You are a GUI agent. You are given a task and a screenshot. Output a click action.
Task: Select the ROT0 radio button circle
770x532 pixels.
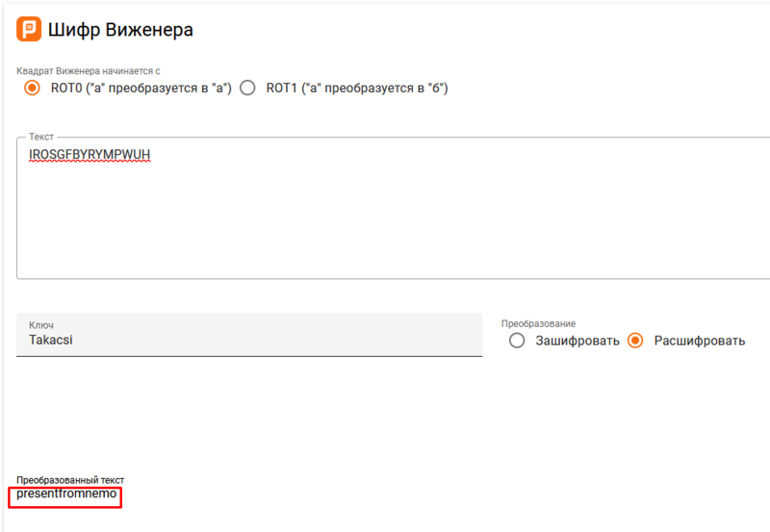(x=32, y=88)
